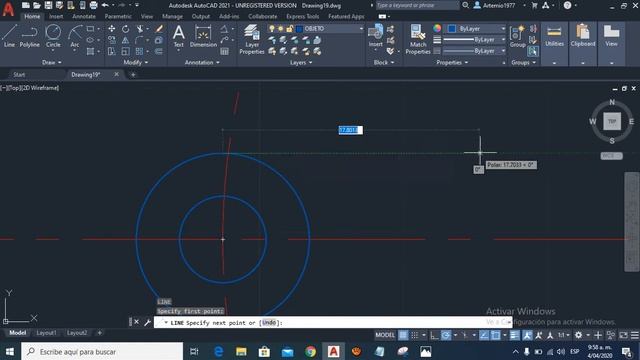Open annotation scale 1:1 dropdown
Screen dimensions: 640x360
[564, 335]
